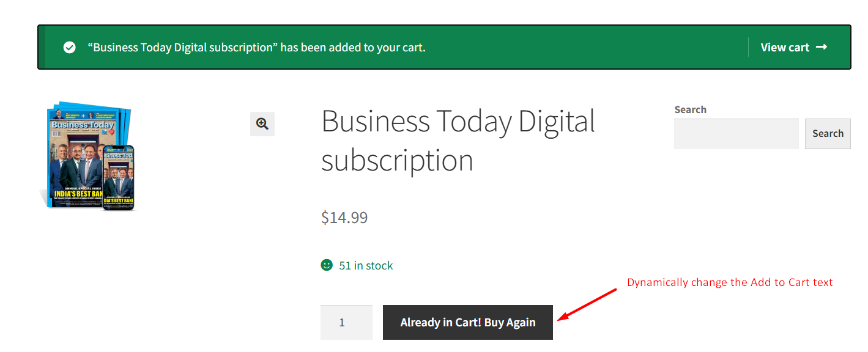Focus the sidebar Search text field
Image resolution: width=868 pixels, height=352 pixels.
coord(736,134)
